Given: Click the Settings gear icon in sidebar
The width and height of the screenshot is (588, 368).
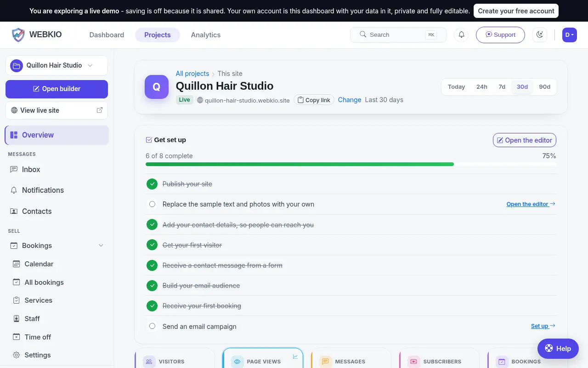Looking at the screenshot, I should tap(17, 355).
